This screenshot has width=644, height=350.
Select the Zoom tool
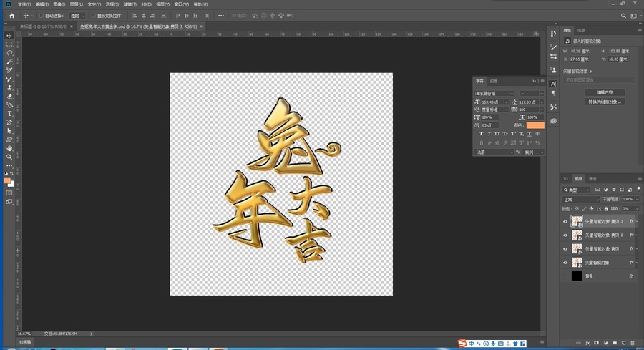9,157
